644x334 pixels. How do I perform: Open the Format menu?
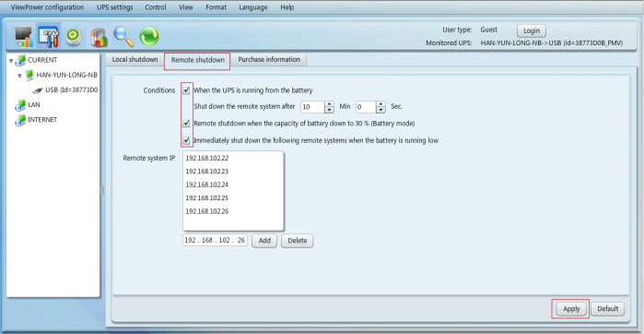[216, 7]
